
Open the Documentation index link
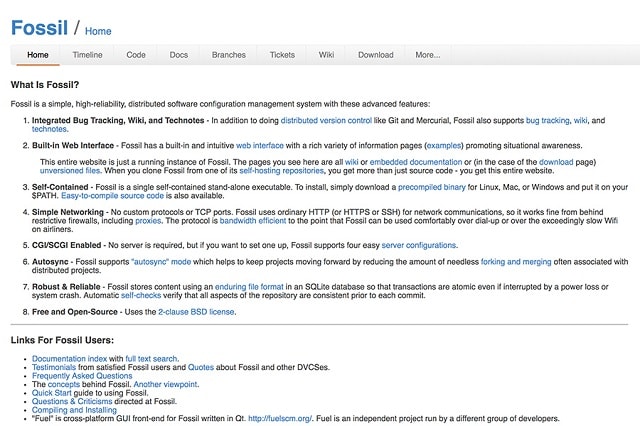pyautogui.click(x=69, y=359)
